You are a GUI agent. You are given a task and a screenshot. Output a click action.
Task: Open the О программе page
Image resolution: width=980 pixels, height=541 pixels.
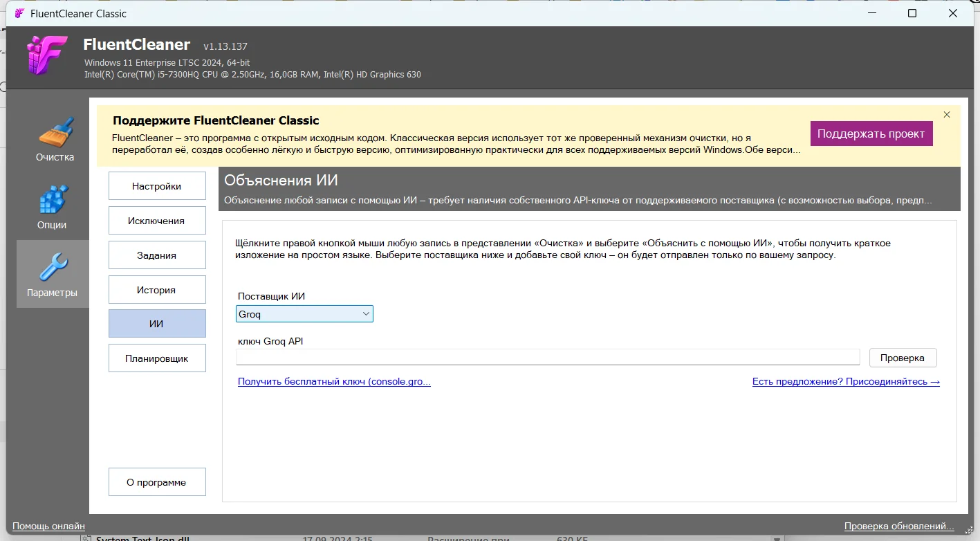pos(157,482)
